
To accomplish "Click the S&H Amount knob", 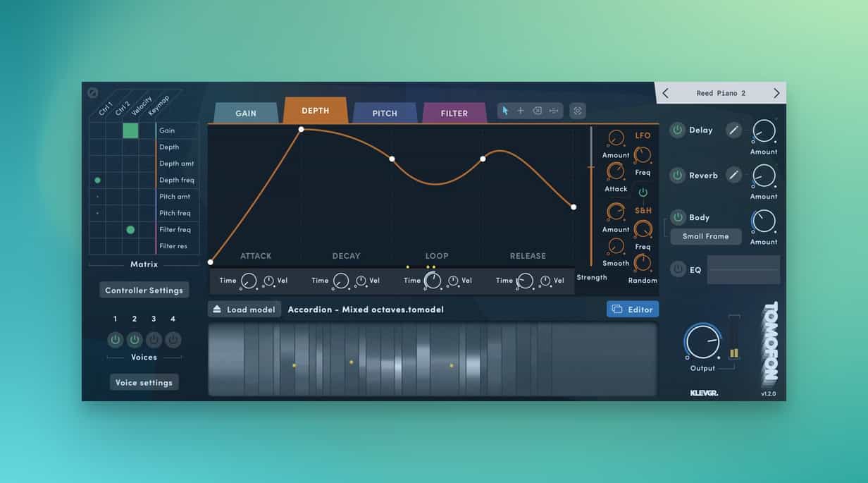I will [x=616, y=212].
